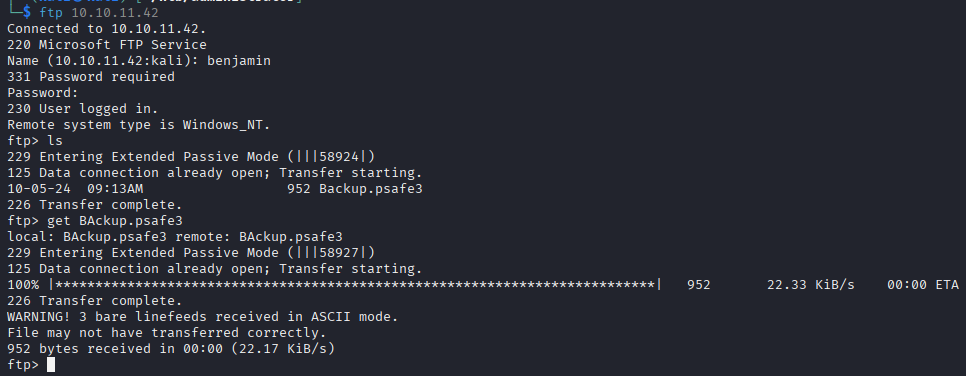The image size is (966, 376).
Task: Click the username 'benjamin' text
Action: (x=239, y=61)
